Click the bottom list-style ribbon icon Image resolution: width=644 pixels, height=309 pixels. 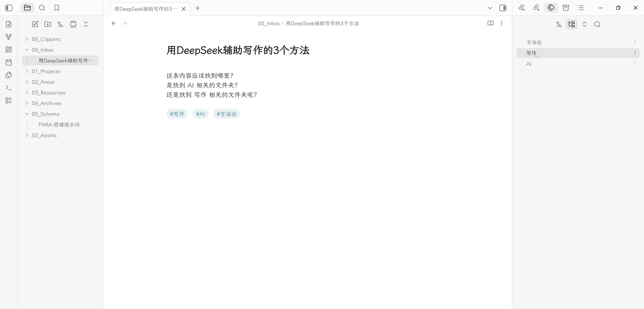pos(9,101)
